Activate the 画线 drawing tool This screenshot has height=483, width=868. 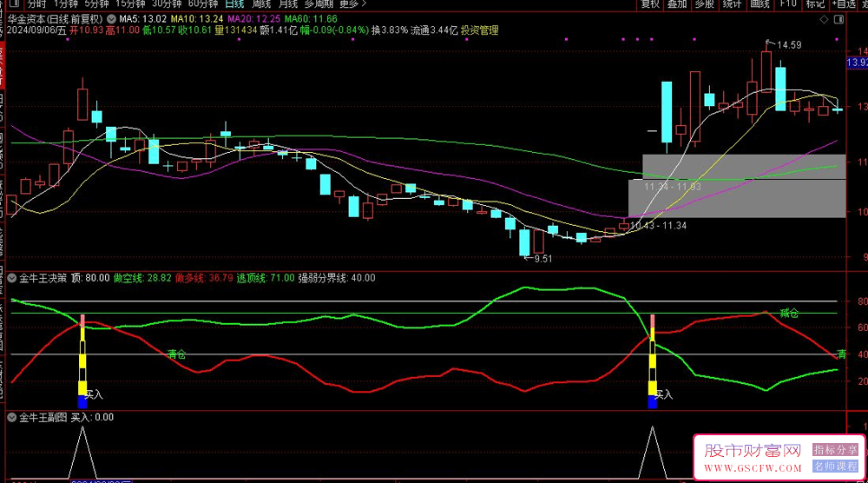click(x=759, y=3)
